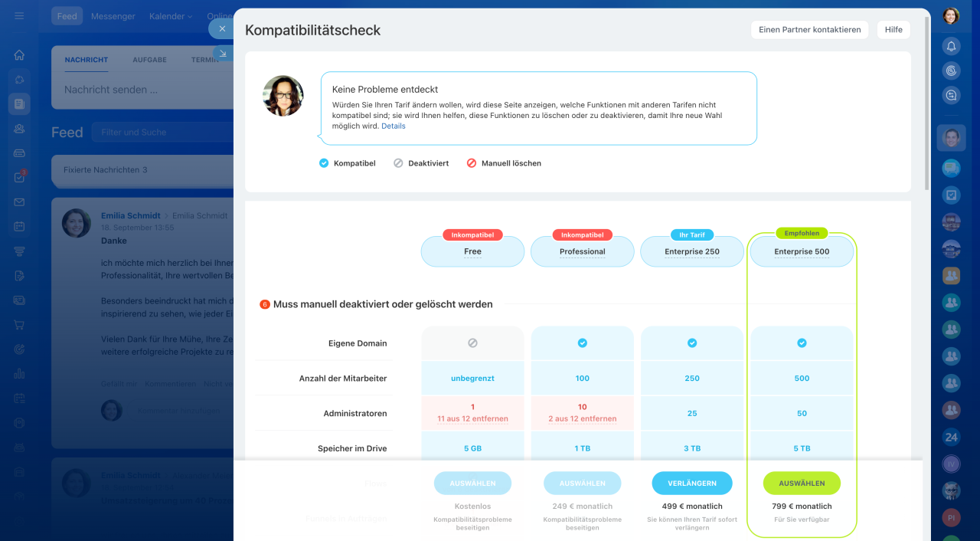Open the '24' round icon in right bar

(x=951, y=438)
